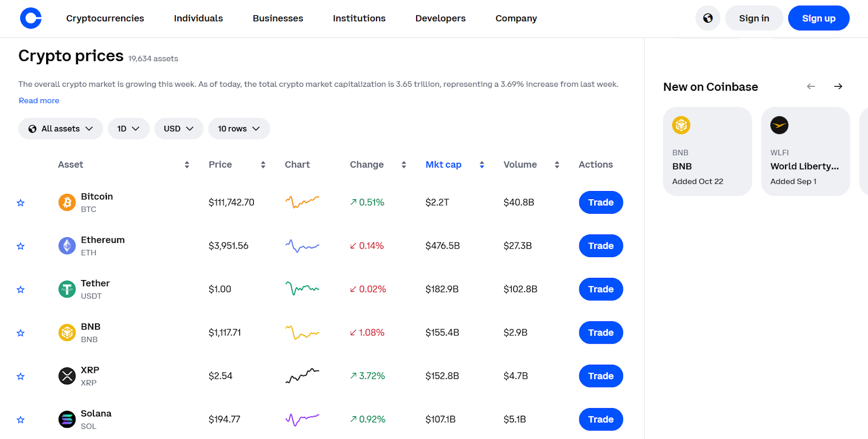Star Bitcoin to add to watchlist

pos(21,202)
